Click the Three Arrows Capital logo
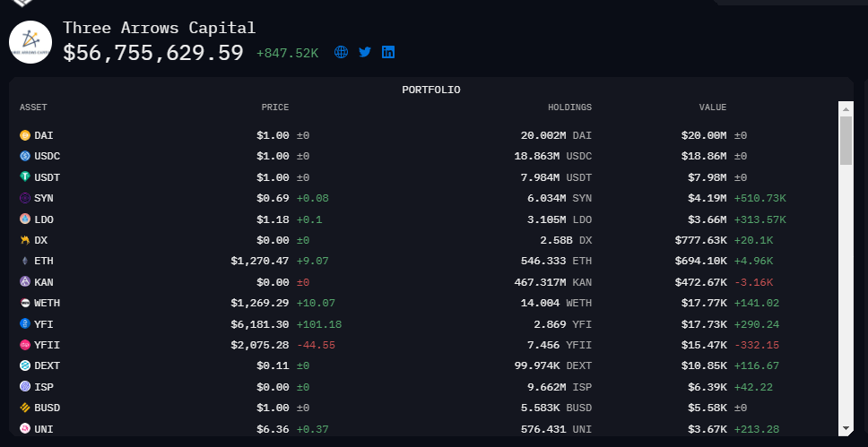This screenshot has height=447, width=868. 30,42
